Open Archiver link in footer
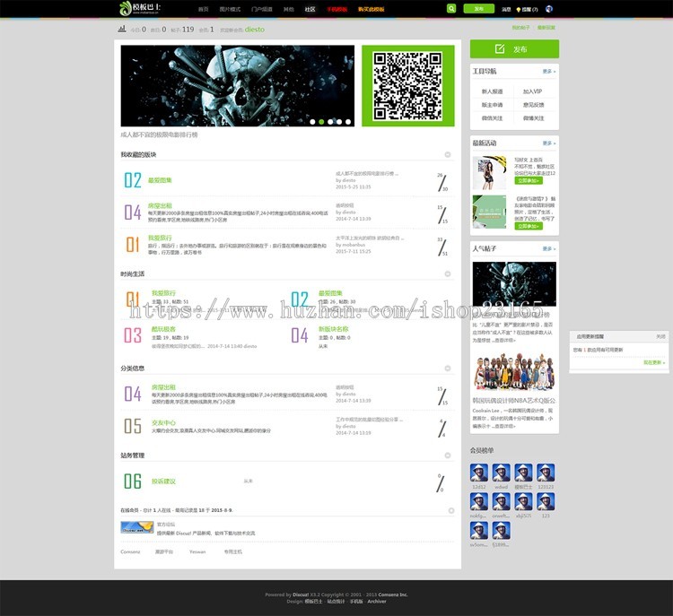673x616 pixels. click(377, 602)
